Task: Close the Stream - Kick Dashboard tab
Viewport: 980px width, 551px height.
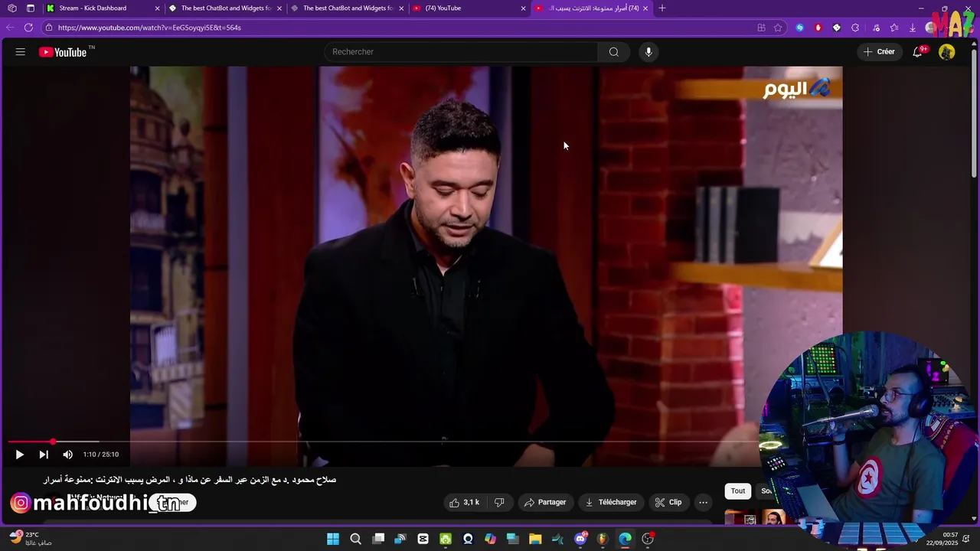Action: click(158, 8)
